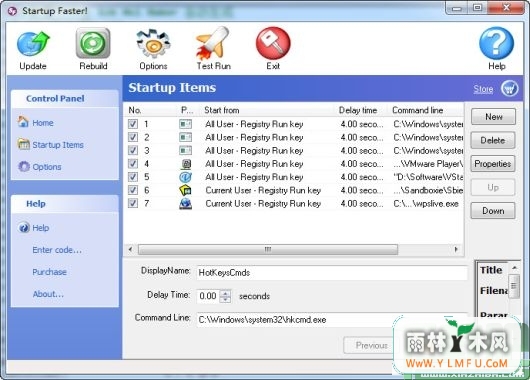
Task: Click Enter code... link
Action: [57, 250]
